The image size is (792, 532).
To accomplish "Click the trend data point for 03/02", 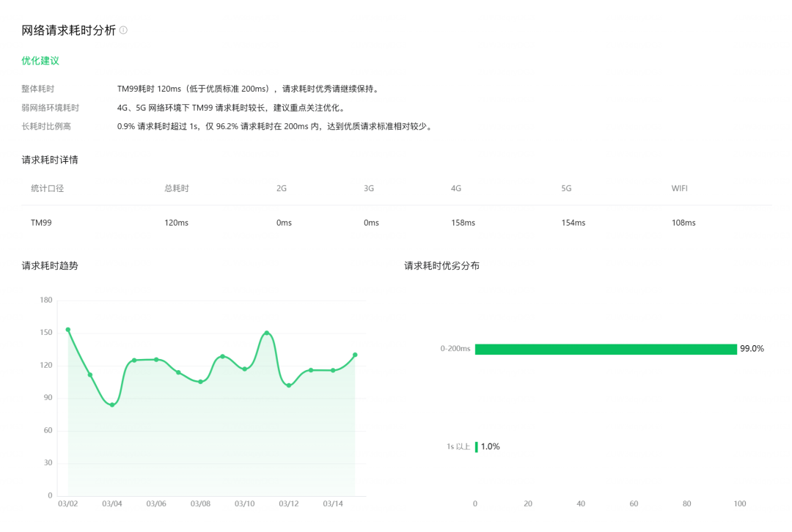I will click(68, 330).
